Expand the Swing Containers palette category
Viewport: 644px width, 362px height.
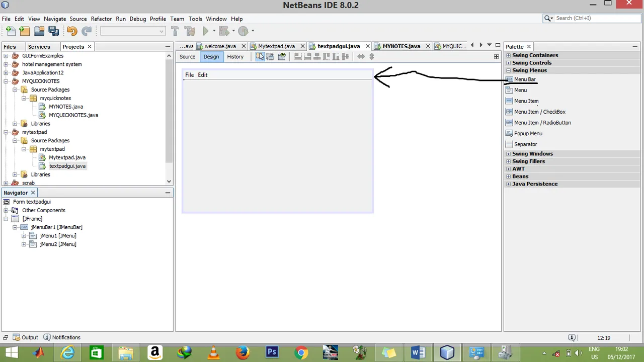tap(509, 55)
